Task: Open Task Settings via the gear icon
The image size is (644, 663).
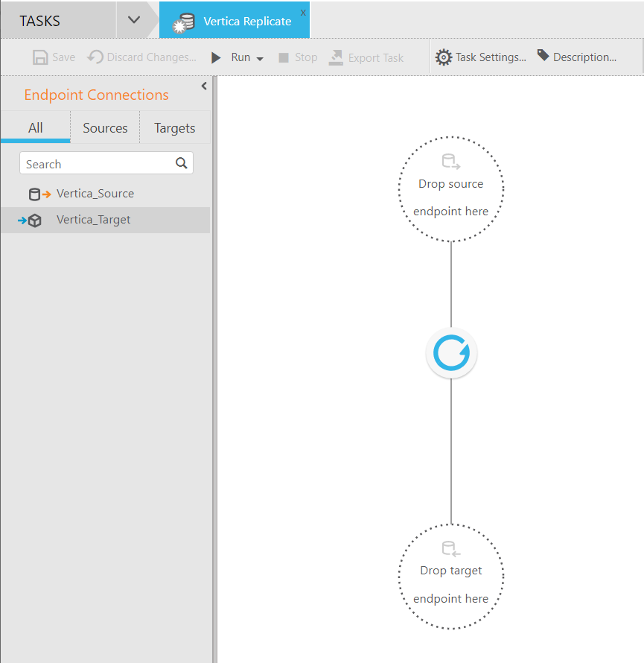Action: [444, 57]
